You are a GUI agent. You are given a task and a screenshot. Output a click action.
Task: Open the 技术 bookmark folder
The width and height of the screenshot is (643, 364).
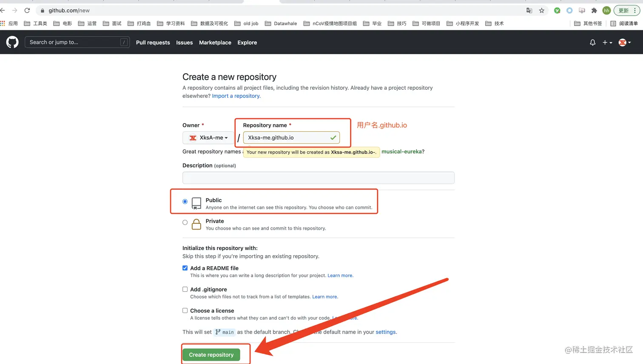[495, 23]
